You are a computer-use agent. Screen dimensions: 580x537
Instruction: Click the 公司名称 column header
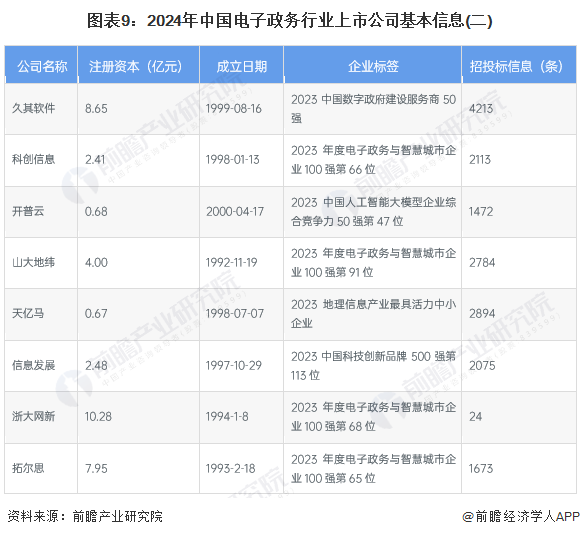click(42, 67)
